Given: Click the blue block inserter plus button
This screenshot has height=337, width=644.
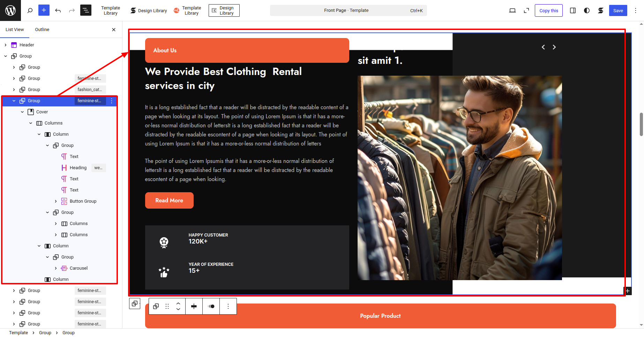Looking at the screenshot, I should click(x=44, y=10).
